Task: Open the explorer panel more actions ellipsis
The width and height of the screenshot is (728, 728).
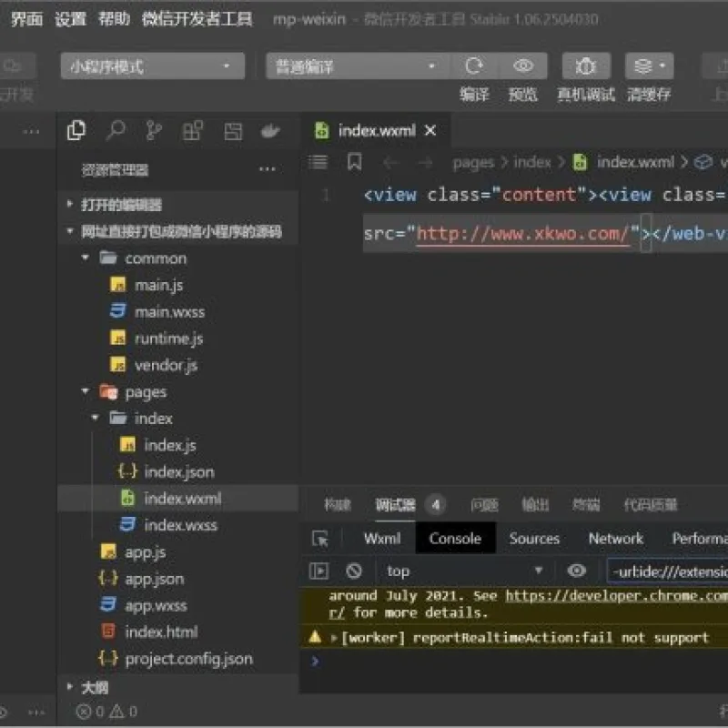Action: pos(267,169)
